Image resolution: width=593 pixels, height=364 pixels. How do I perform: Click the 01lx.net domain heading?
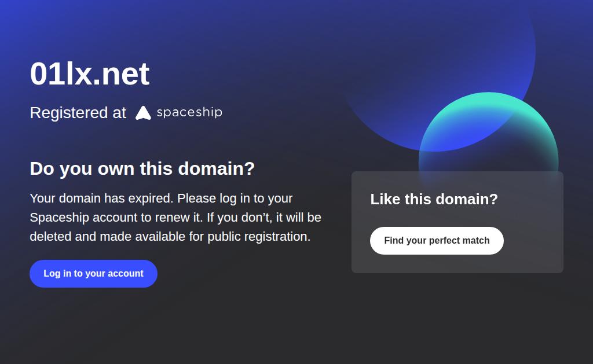click(90, 73)
